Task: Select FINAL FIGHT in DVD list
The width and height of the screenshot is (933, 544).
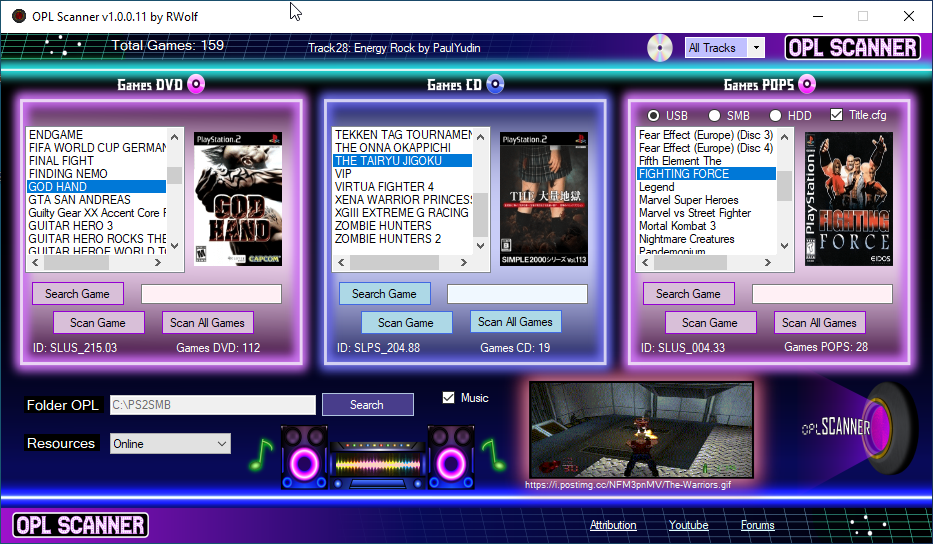Action: (x=61, y=161)
